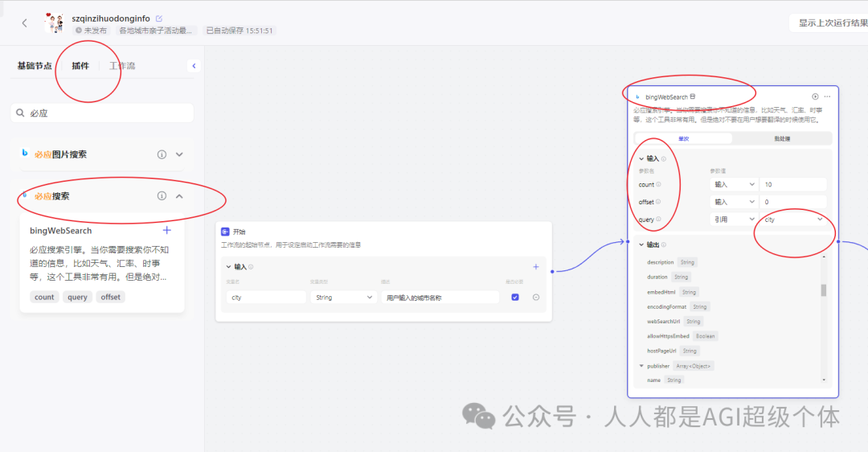Add an input variable to 开始 node
Image resolution: width=868 pixels, height=452 pixels.
pyautogui.click(x=536, y=267)
